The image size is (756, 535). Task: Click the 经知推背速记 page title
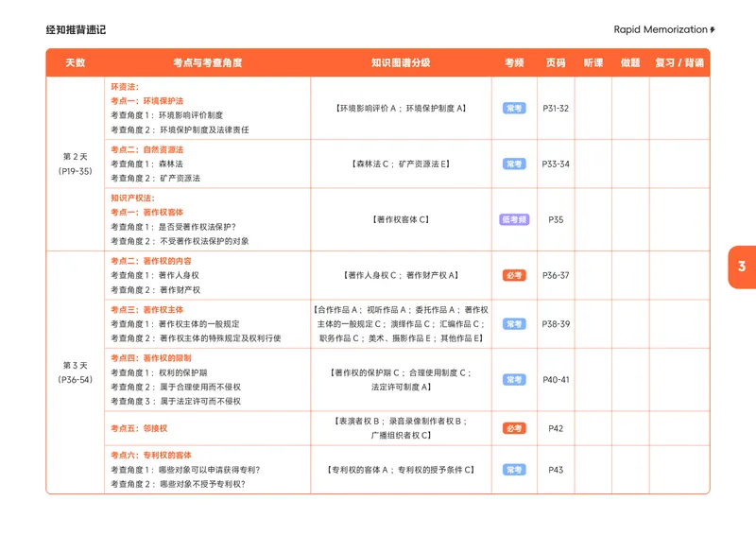pyautogui.click(x=76, y=30)
